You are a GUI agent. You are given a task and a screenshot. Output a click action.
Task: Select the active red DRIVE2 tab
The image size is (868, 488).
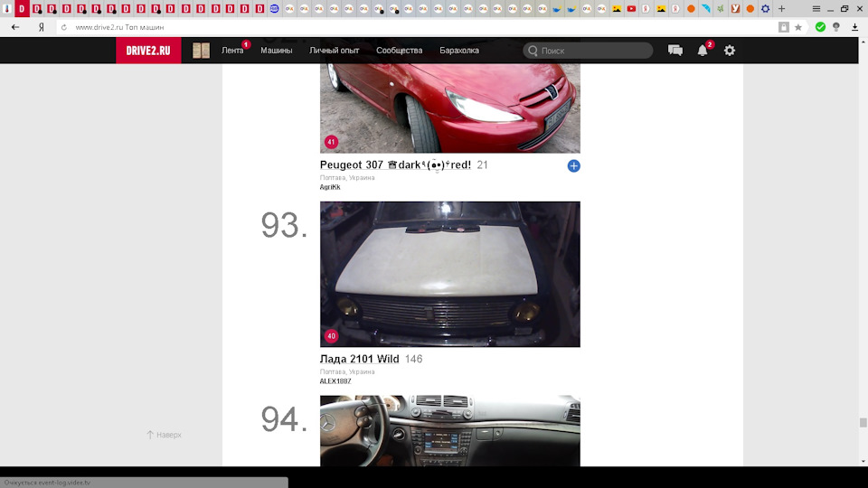click(x=22, y=9)
